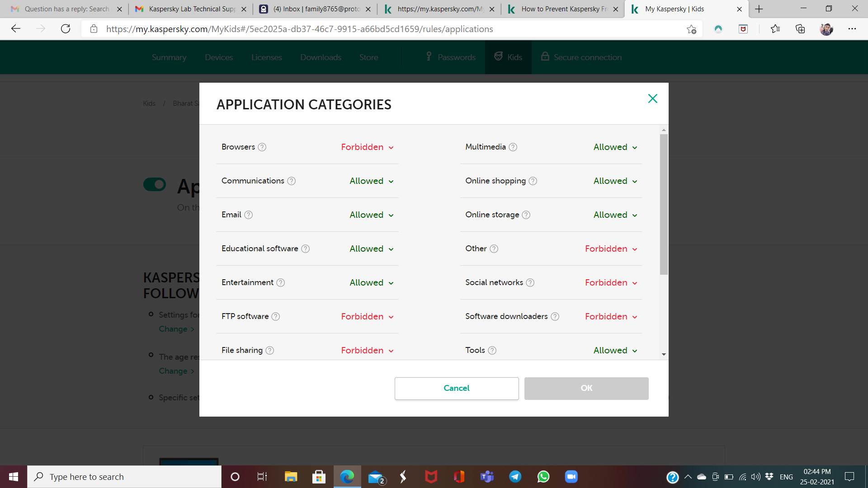Viewport: 868px width, 488px height.
Task: Change Other category Forbidden dropdown
Action: pos(611,249)
